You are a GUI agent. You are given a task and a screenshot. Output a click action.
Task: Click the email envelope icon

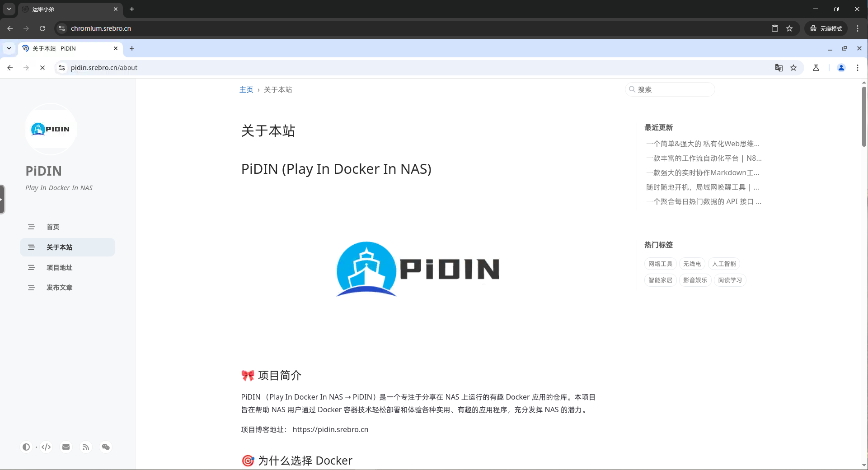(x=66, y=447)
